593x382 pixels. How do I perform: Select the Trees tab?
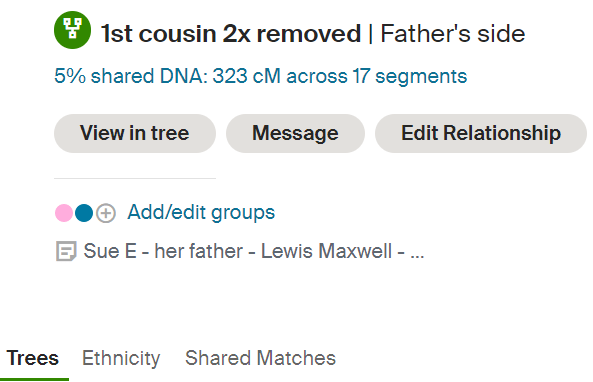[33, 358]
